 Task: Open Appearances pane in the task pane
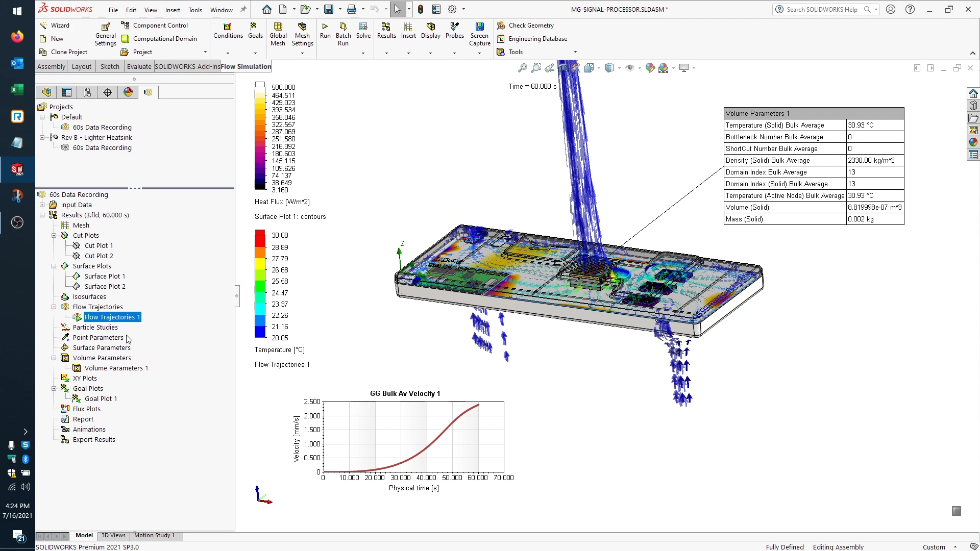click(x=973, y=142)
